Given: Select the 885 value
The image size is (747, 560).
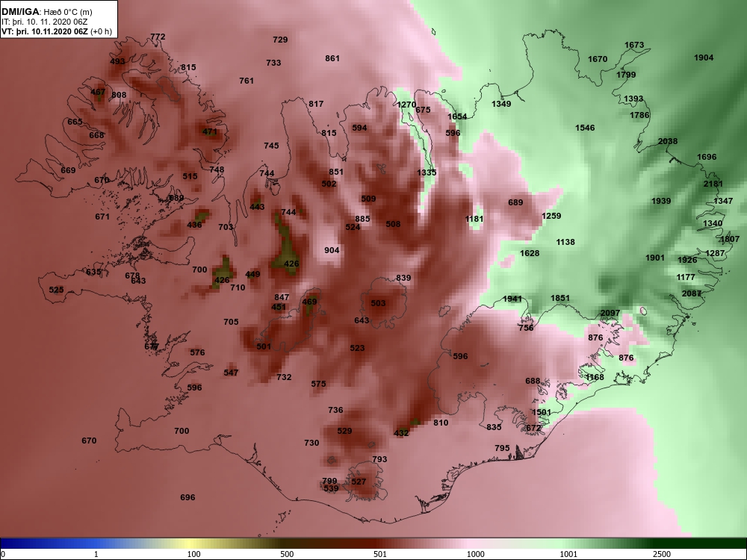Looking at the screenshot, I should tap(362, 219).
